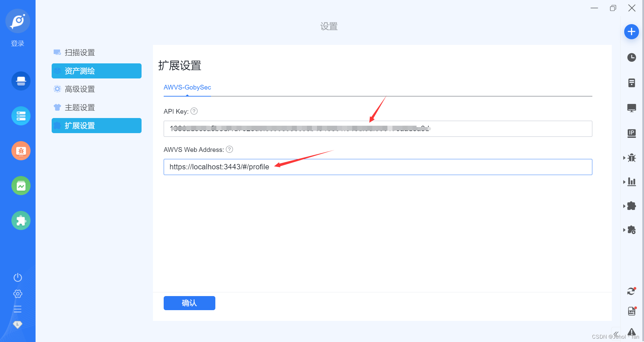The height and width of the screenshot is (342, 644).
Task: Open the scan hat icon in left sidebar
Action: (x=21, y=81)
